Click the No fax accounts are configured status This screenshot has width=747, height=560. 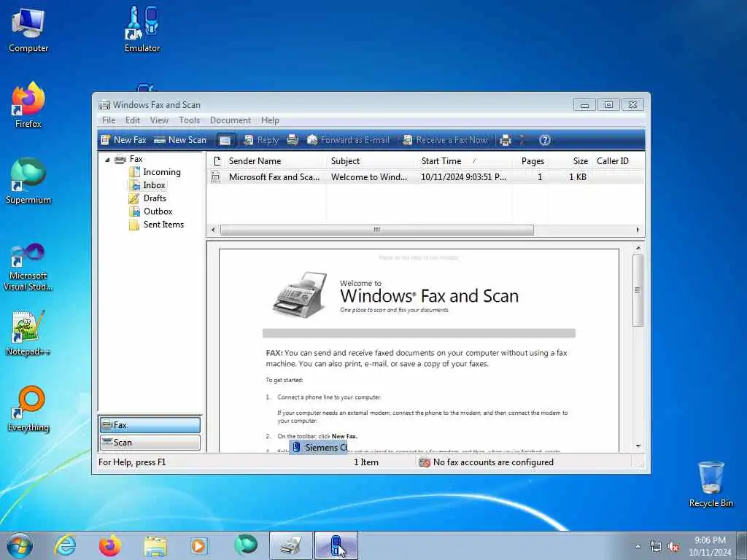coord(486,462)
